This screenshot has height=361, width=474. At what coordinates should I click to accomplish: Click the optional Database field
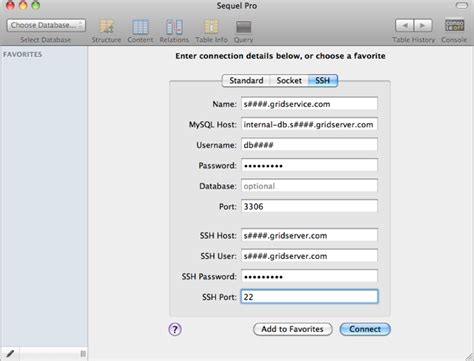coord(309,186)
